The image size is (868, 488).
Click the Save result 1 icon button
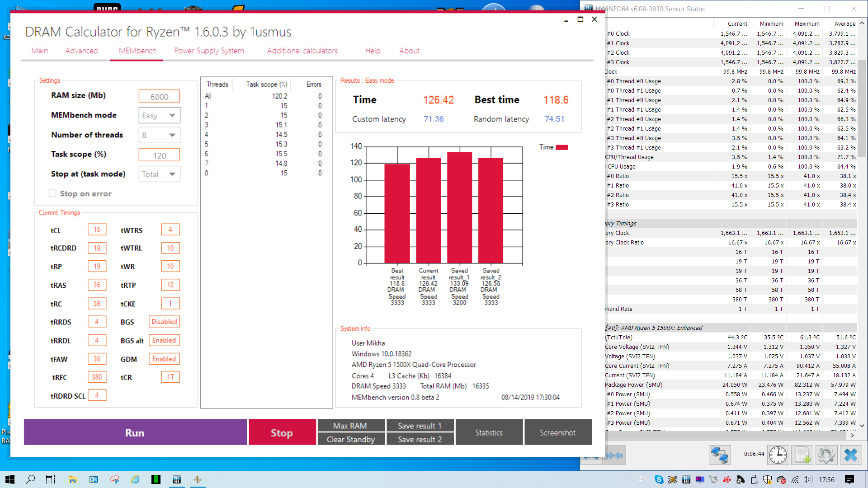pyautogui.click(x=420, y=426)
